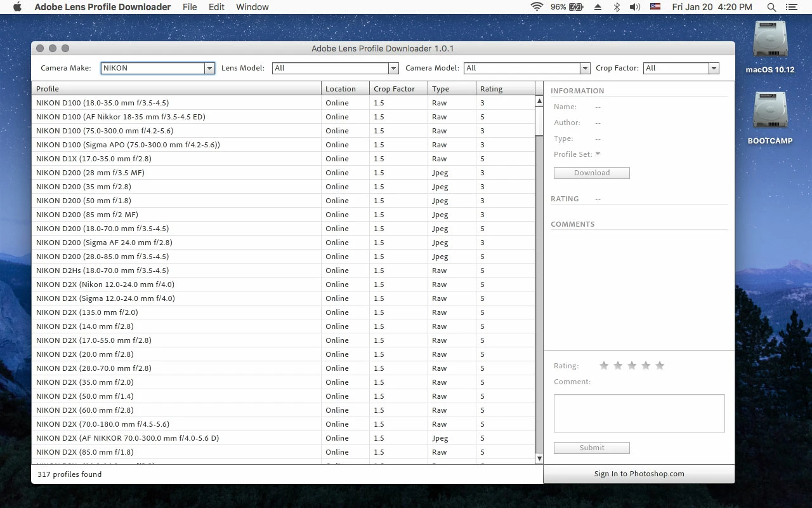Select NIKON D200 (28 mm f/3.5 MF) profile

point(283,173)
